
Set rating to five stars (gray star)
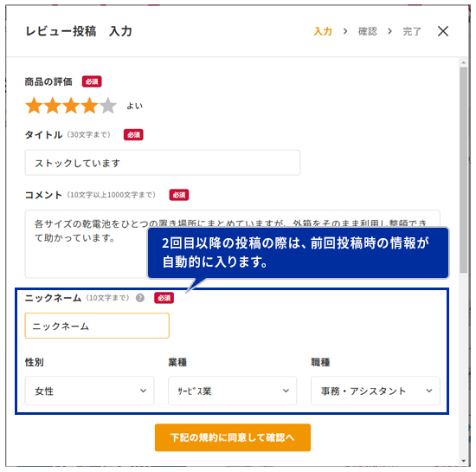point(108,106)
